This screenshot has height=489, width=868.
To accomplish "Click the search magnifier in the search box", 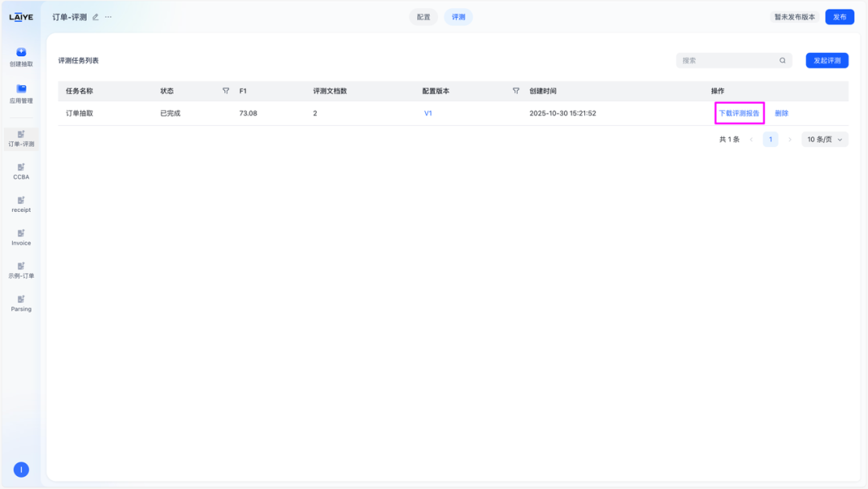I will (782, 60).
